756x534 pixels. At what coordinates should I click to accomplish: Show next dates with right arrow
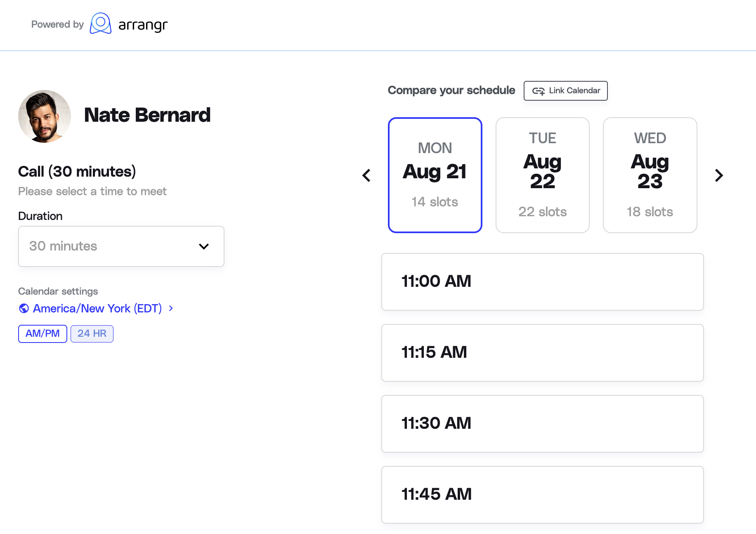719,175
